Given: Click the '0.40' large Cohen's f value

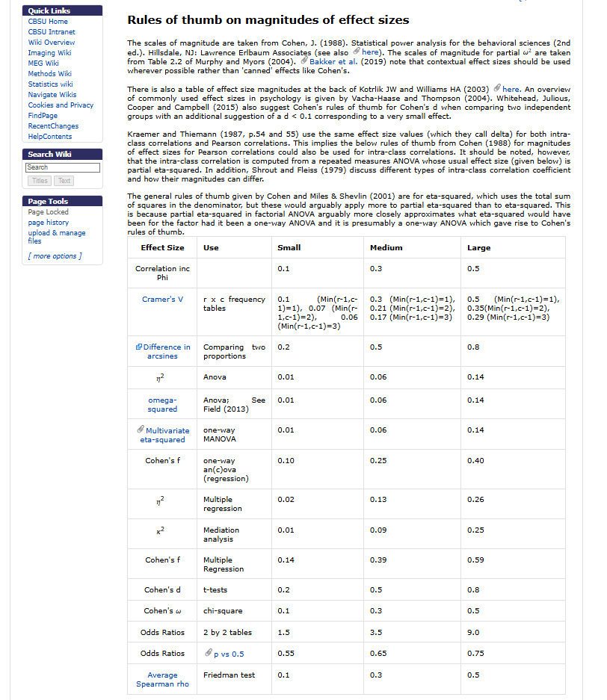Looking at the screenshot, I should [475, 461].
